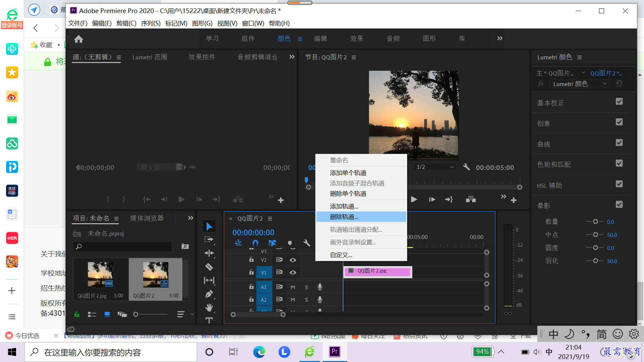This screenshot has width=644, height=362.
Task: Toggle snap magnet in timeline
Action: (255, 243)
